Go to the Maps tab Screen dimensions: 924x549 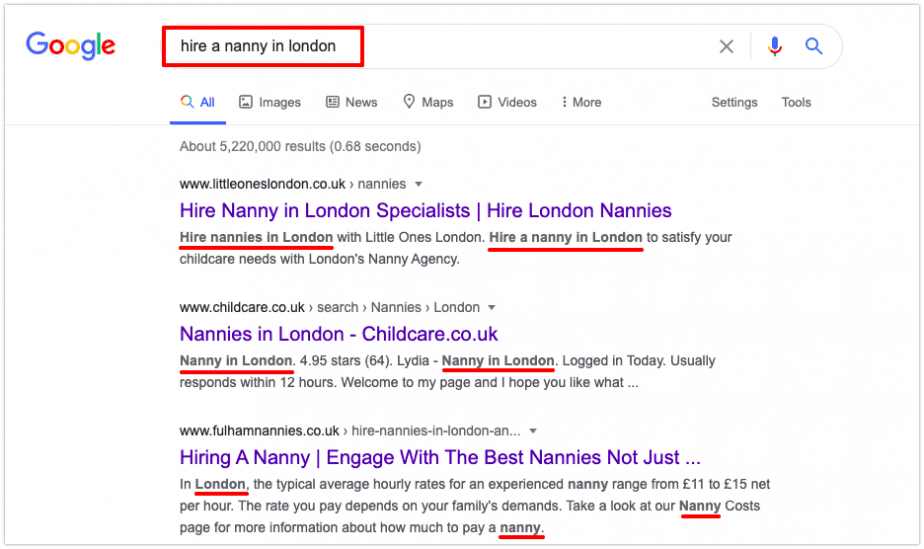428,102
